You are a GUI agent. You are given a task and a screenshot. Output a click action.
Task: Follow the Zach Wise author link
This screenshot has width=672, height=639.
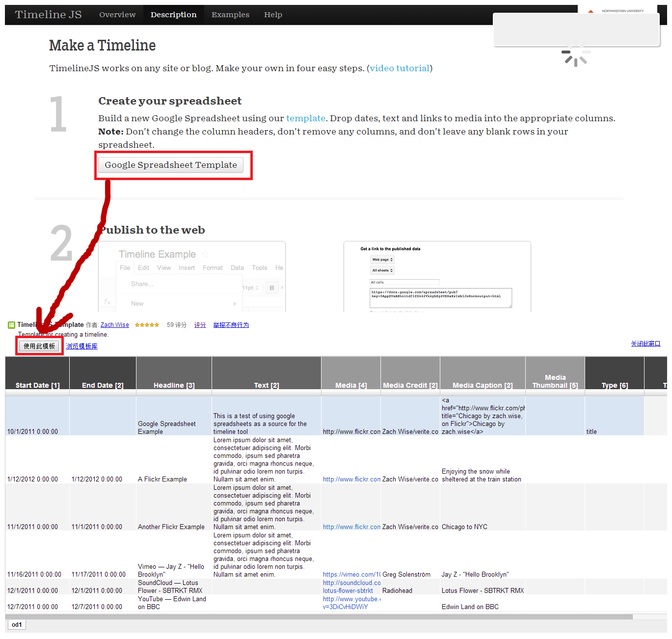tap(115, 325)
